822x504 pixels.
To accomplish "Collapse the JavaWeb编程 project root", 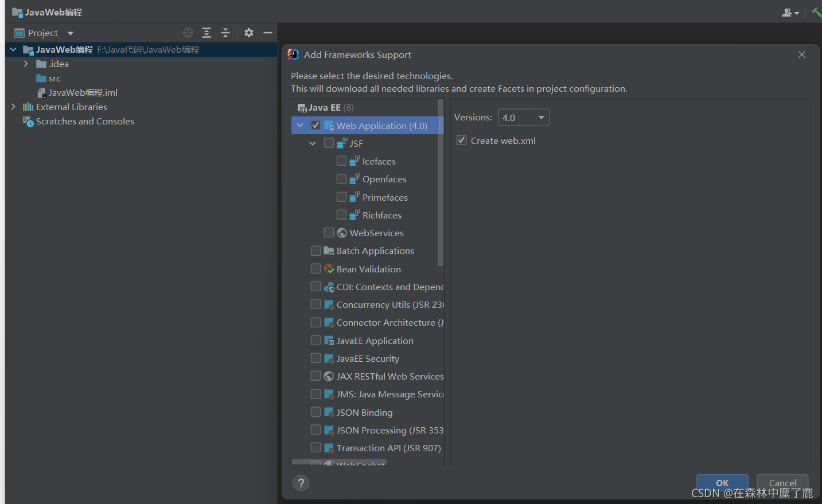I will (13, 50).
